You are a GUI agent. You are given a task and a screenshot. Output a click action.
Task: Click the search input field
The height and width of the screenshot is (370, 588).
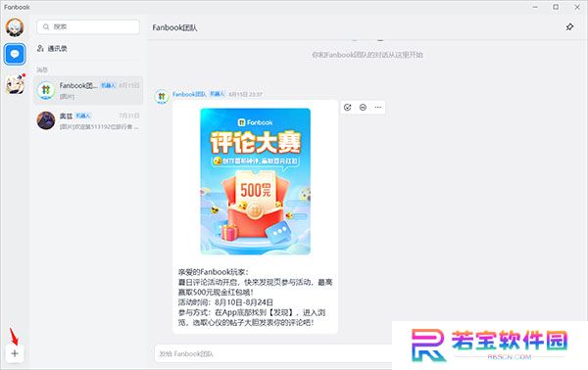88,27
